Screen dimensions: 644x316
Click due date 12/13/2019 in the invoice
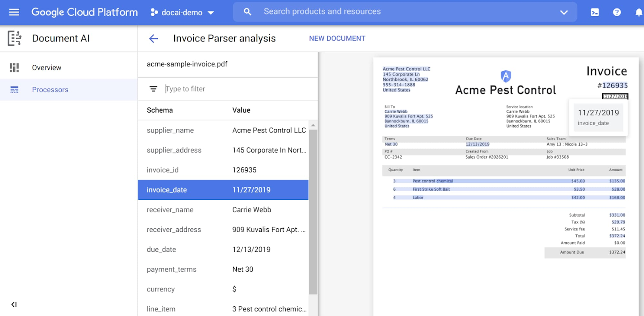click(x=478, y=144)
